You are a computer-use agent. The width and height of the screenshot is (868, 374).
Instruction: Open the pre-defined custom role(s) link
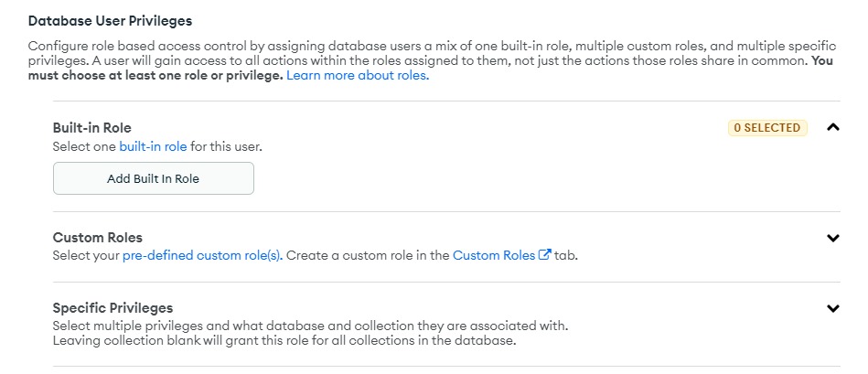(x=201, y=256)
